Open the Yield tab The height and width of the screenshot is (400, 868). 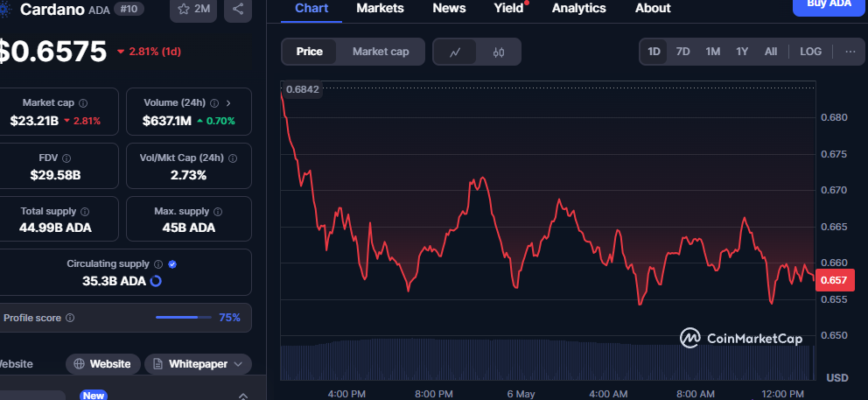(x=508, y=8)
